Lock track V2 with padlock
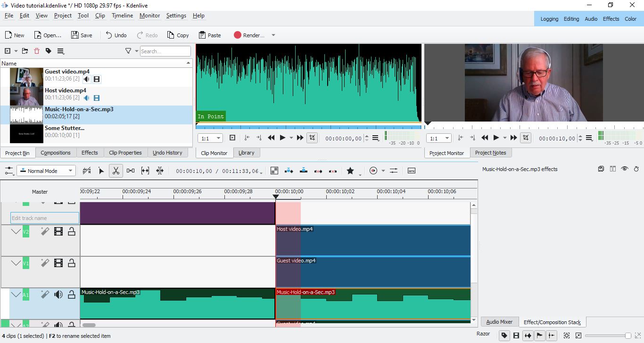 tap(72, 231)
